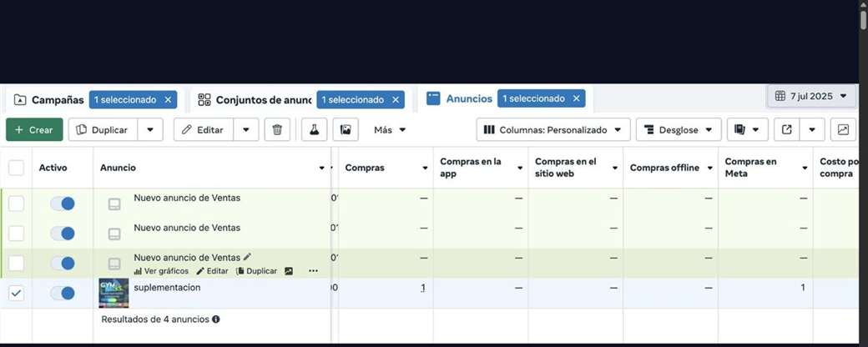Viewport: 868px width, 347px height.
Task: Open the suplementacion ad name
Action: click(x=167, y=287)
